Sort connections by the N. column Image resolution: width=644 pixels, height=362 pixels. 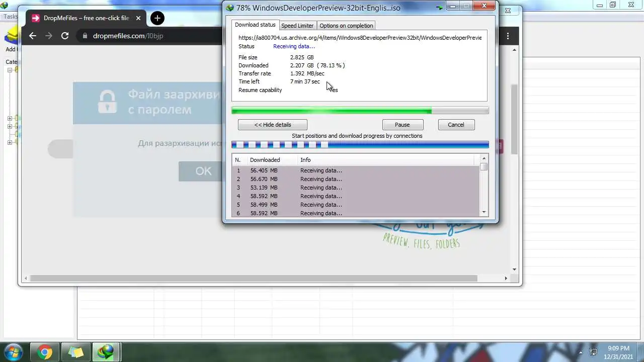pos(239,160)
